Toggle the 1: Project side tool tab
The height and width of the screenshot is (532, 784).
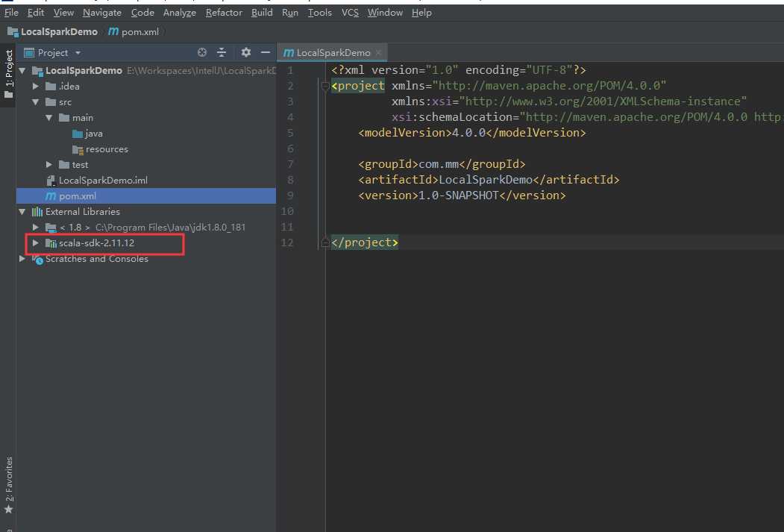(8, 74)
